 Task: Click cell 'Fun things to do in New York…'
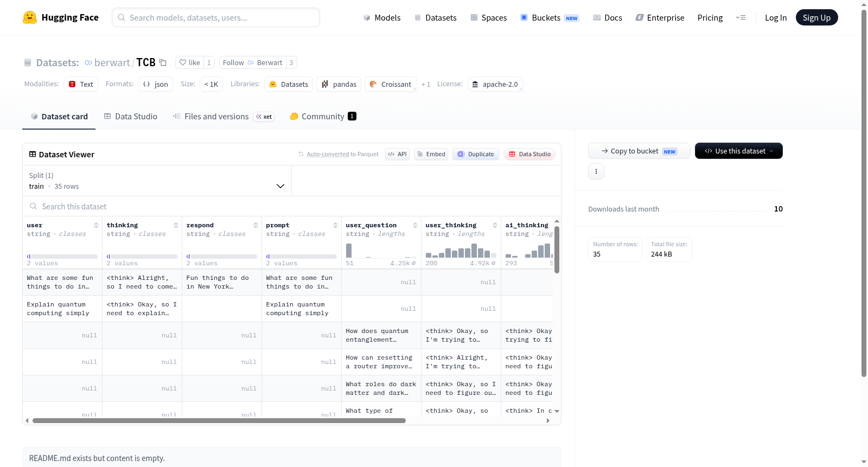click(x=222, y=282)
